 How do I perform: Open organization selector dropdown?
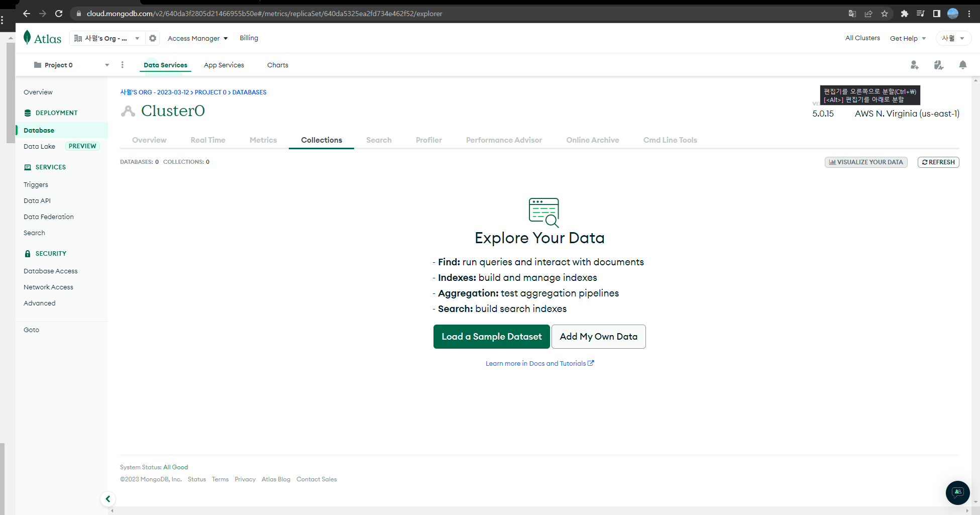[x=106, y=38]
